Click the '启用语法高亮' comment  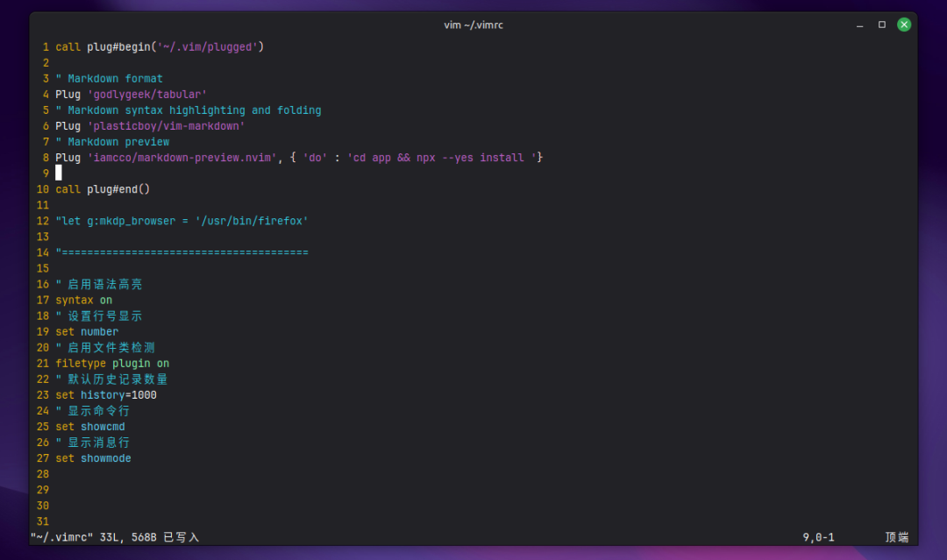click(x=105, y=284)
